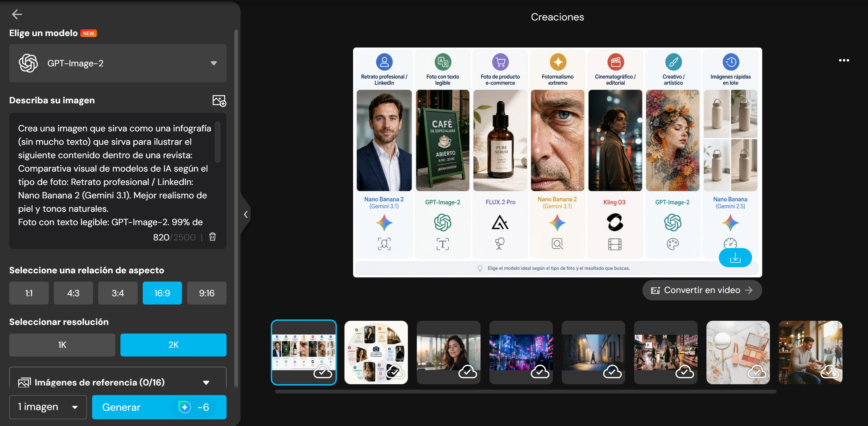The width and height of the screenshot is (868, 426).
Task: Click the cloud saved icon on the neon city thumbnail
Action: [540, 372]
